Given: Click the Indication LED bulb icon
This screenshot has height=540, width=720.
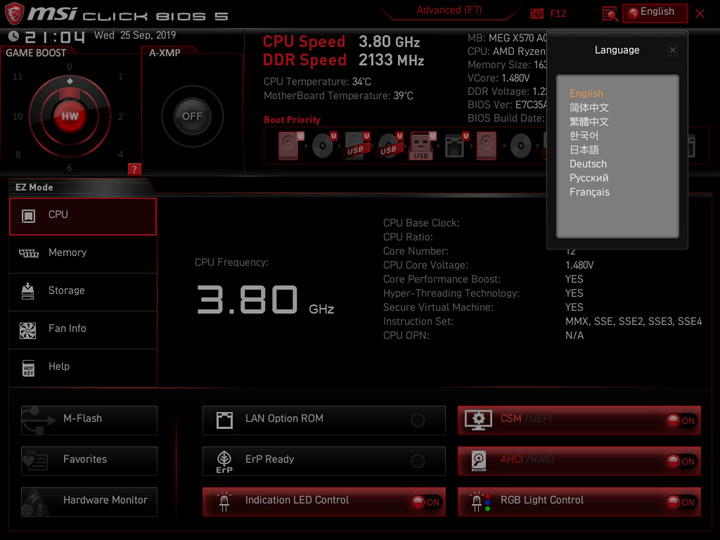Looking at the screenshot, I should tap(224, 502).
